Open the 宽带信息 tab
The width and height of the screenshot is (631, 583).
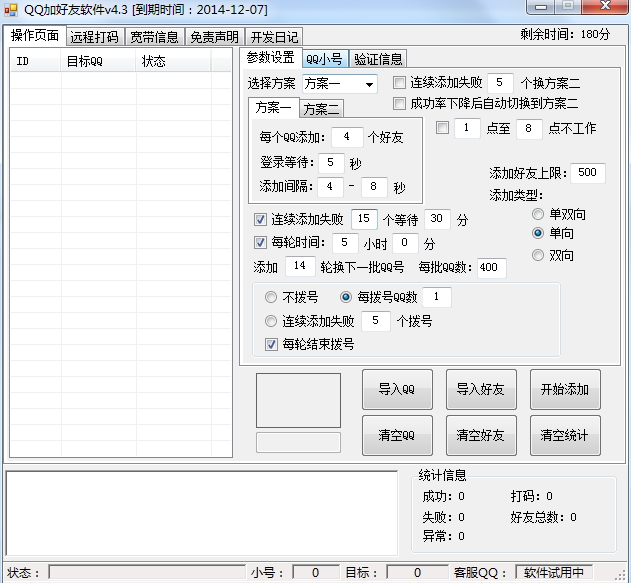155,37
